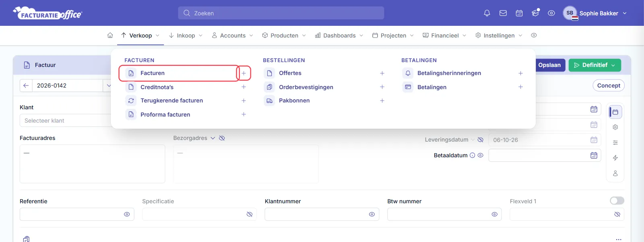Add new Orderbevestigingen with plus icon
Screen dimensions: 644x242
tap(382, 87)
